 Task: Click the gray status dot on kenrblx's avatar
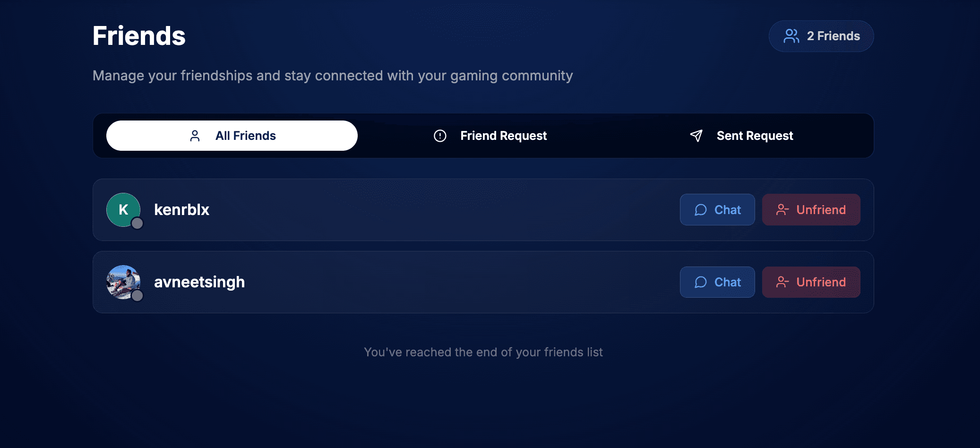click(x=137, y=224)
